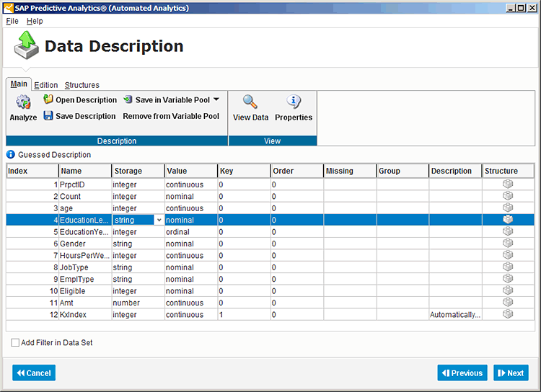Click the Guessed Description info icon
Image resolution: width=541 pixels, height=392 pixels.
(x=11, y=154)
